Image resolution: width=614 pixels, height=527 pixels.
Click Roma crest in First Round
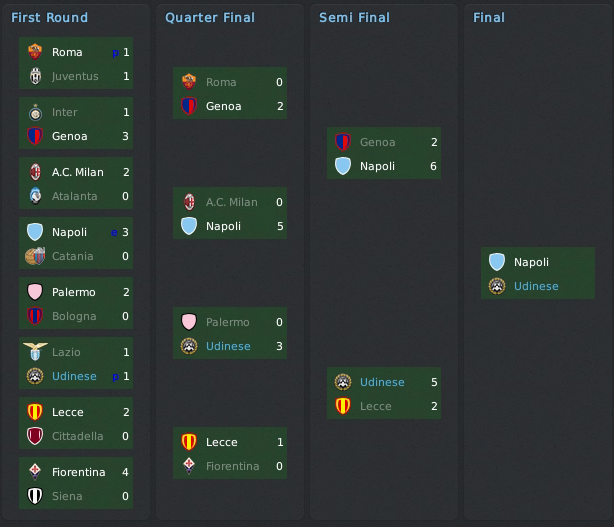coord(35,52)
